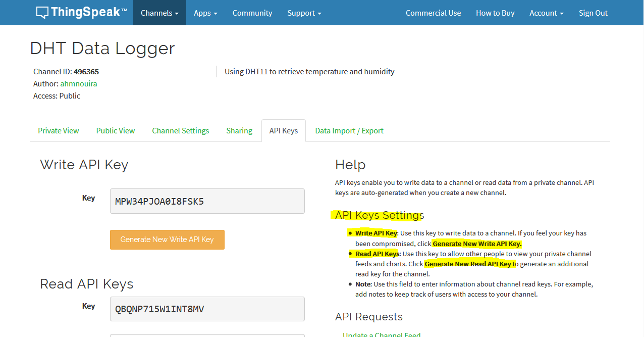Click the Write API Key field

[x=207, y=201]
